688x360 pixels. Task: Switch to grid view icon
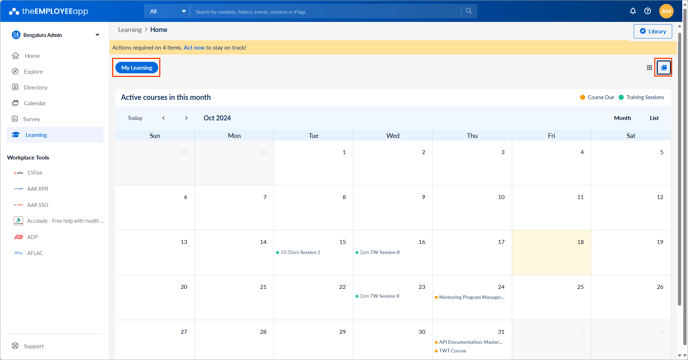pyautogui.click(x=649, y=68)
